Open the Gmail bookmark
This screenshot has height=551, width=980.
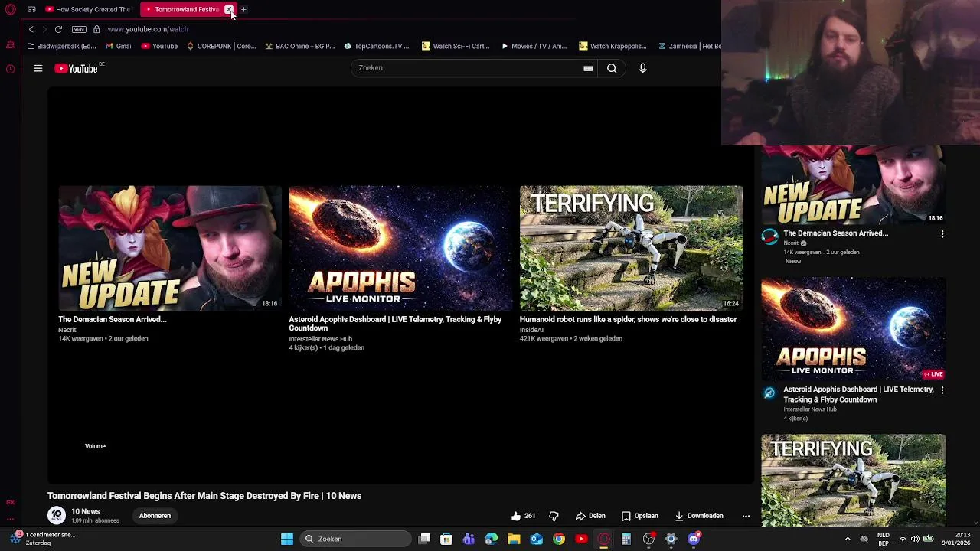pyautogui.click(x=119, y=46)
